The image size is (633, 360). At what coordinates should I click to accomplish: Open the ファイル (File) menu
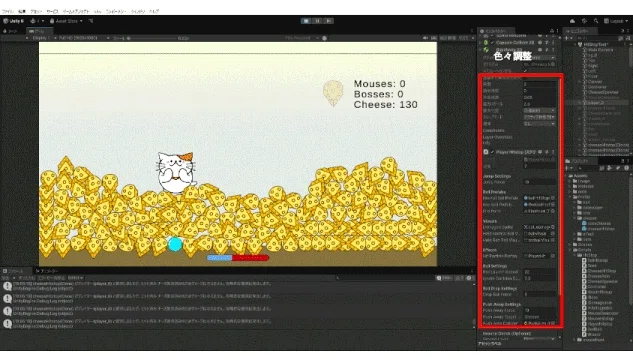point(8,11)
